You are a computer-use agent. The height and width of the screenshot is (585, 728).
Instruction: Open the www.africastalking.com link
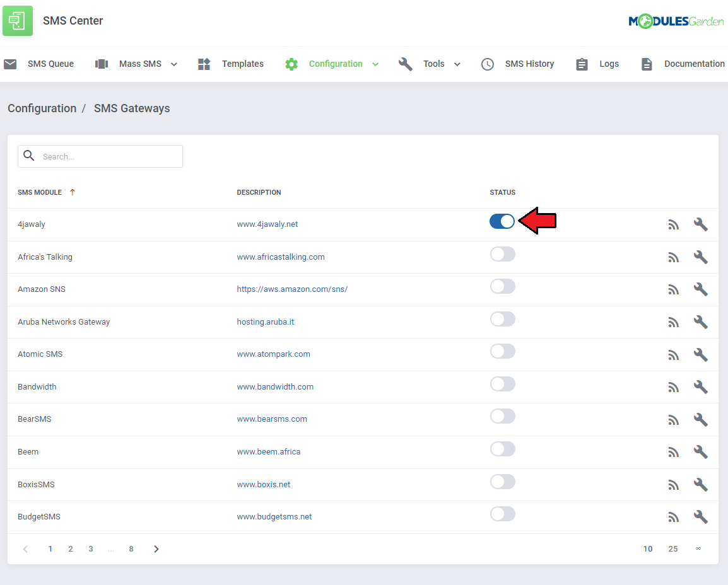281,257
